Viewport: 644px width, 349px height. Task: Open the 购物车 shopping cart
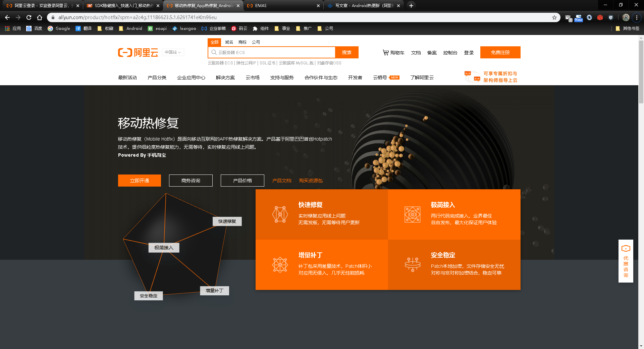[x=393, y=53]
